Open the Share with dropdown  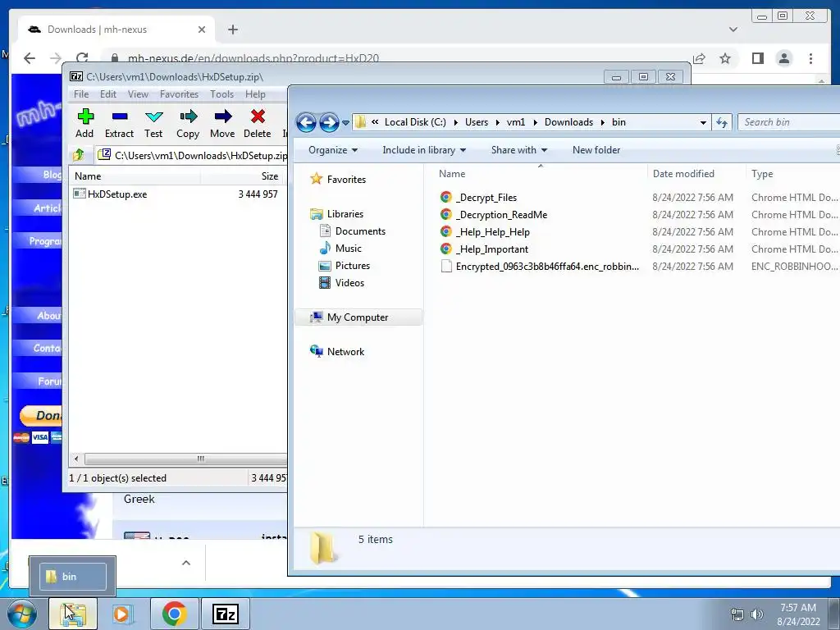(519, 150)
